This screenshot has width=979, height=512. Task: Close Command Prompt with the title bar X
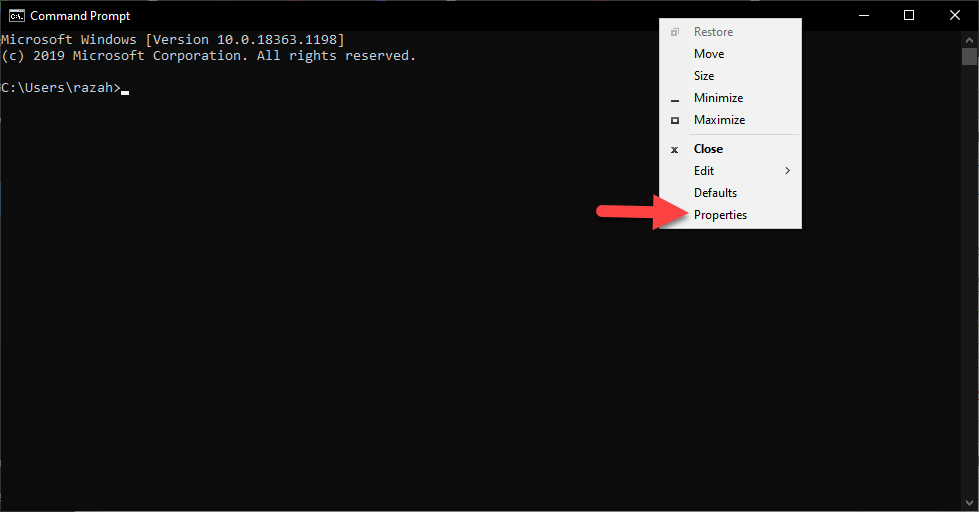tap(955, 15)
